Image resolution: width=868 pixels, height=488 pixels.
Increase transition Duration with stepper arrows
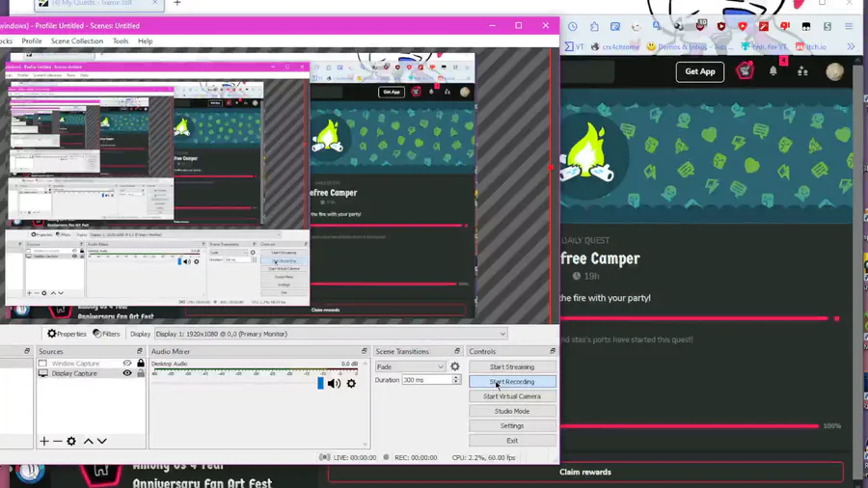pyautogui.click(x=455, y=378)
